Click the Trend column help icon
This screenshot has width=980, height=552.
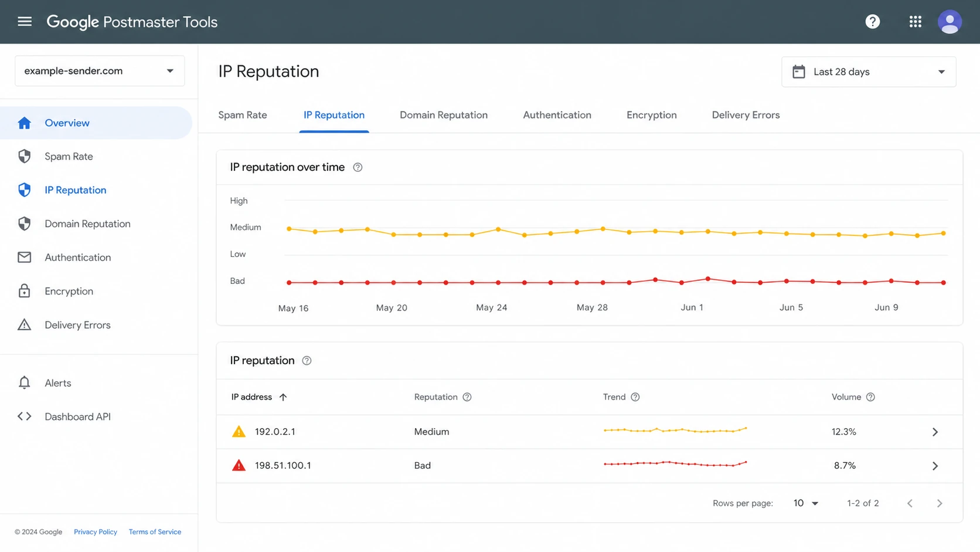tap(635, 397)
